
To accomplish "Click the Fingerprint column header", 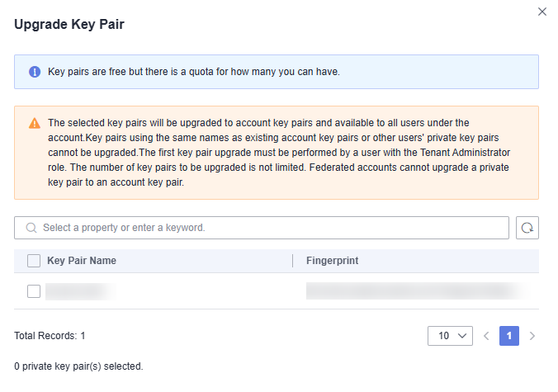I will (333, 261).
